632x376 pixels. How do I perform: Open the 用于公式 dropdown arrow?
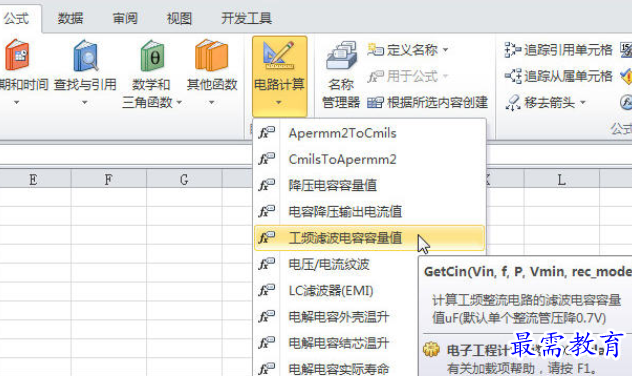coord(445,76)
